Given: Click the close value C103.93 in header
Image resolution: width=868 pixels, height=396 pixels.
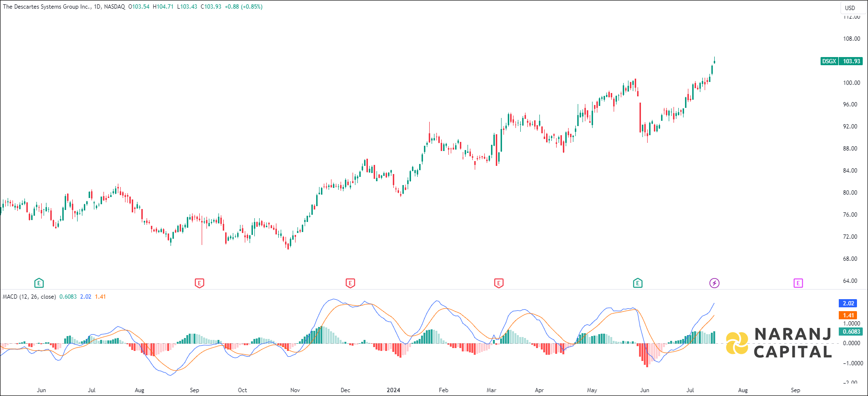Looking at the screenshot, I should pos(211,7).
